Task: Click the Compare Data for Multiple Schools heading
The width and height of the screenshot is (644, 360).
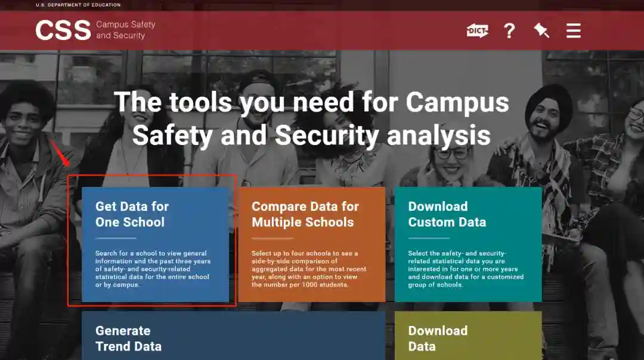Action: [x=305, y=214]
